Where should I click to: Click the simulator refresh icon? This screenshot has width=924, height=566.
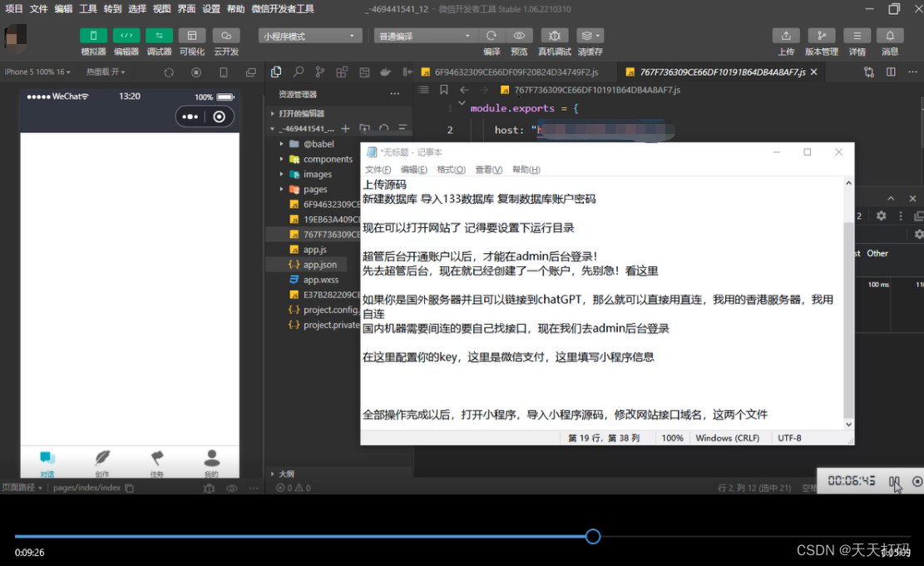click(x=169, y=72)
